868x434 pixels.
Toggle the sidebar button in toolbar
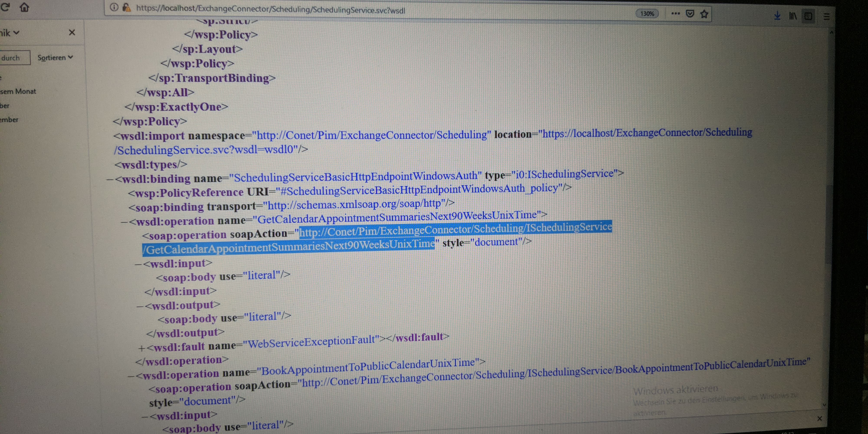(808, 16)
